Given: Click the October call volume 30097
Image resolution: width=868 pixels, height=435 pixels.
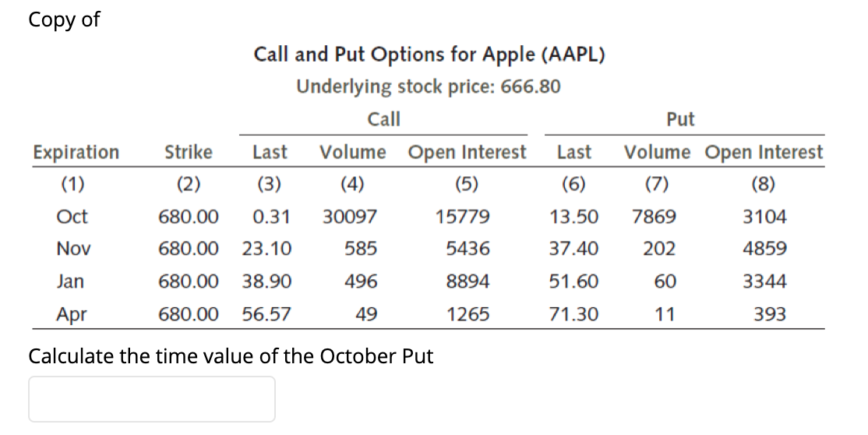Looking at the screenshot, I should (350, 217).
